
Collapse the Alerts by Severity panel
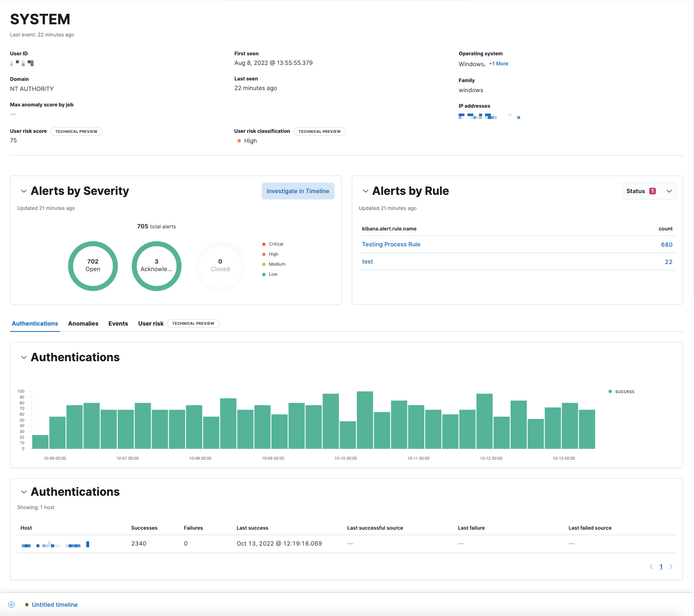tap(24, 191)
